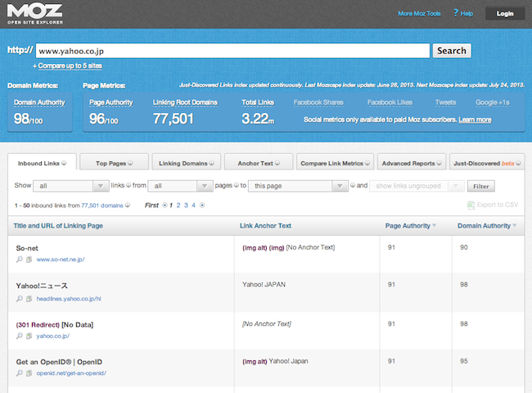This screenshot has width=532, height=393.
Task: Open the Show 'all' links dropdown
Action: point(71,186)
